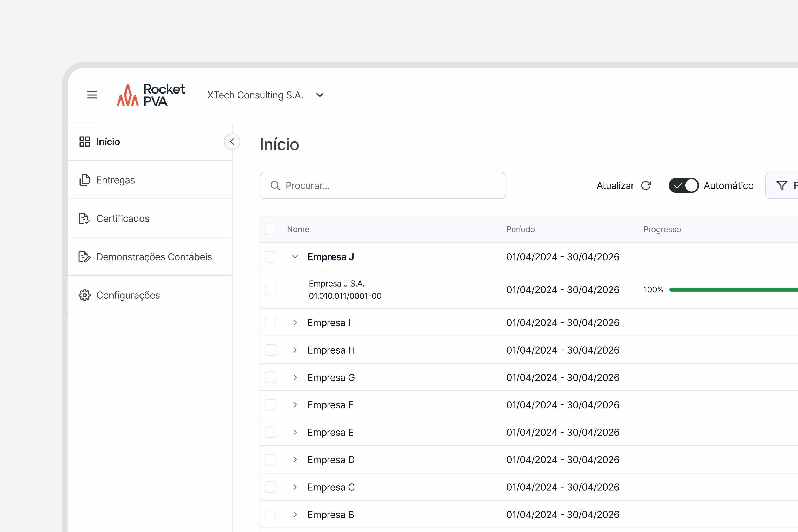Expand the Empresa H row
The height and width of the screenshot is (532, 798).
pos(295,350)
